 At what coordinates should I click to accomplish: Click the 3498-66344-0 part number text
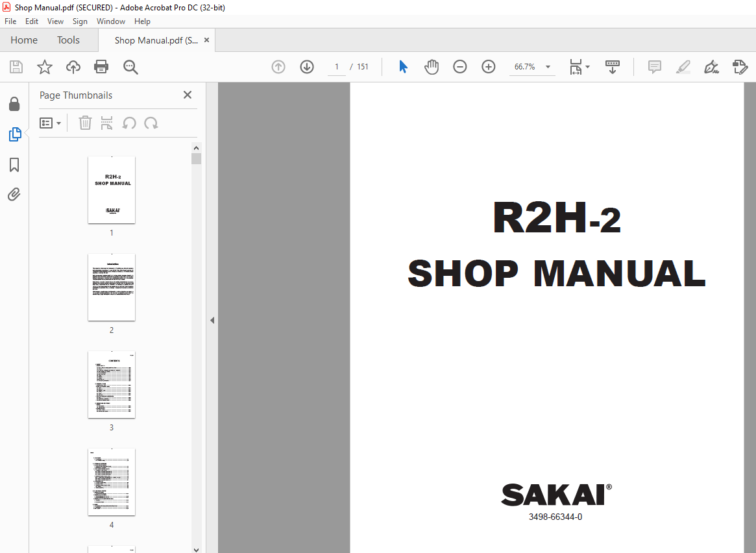pos(555,517)
